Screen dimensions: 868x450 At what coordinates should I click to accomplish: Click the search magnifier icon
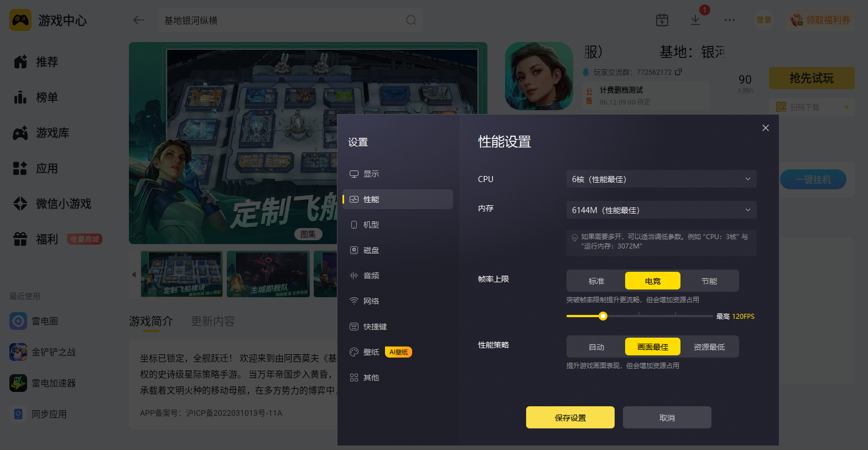[x=411, y=20]
